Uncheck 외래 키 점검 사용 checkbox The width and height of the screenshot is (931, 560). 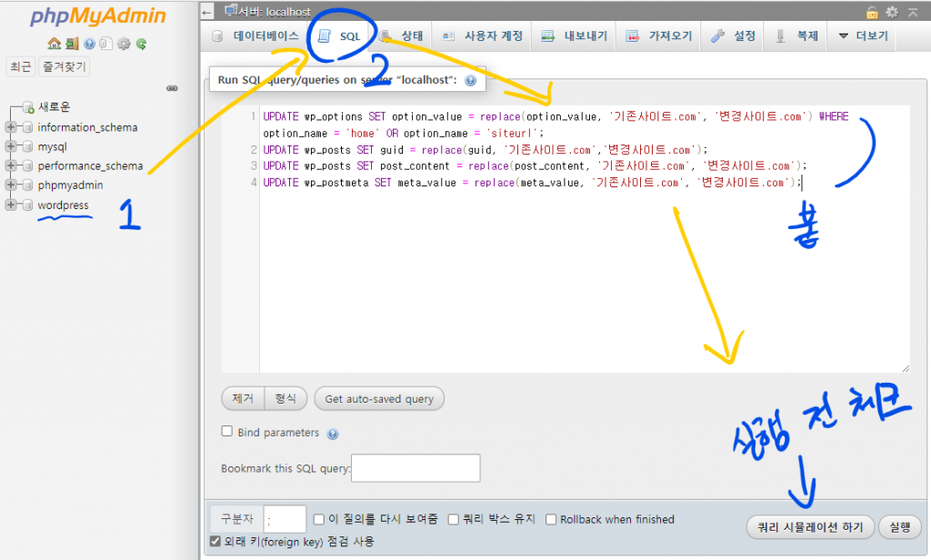215,541
